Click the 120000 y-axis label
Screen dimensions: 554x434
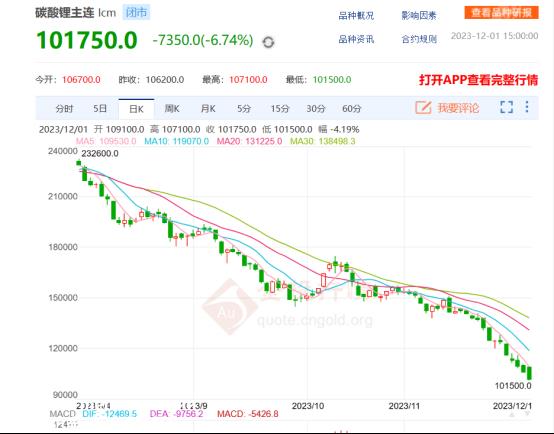point(63,348)
